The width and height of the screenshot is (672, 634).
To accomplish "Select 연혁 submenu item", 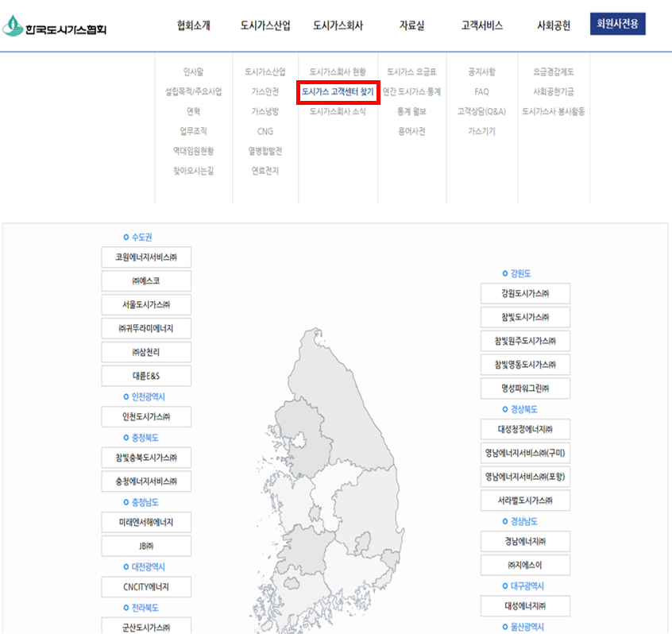I will [194, 111].
